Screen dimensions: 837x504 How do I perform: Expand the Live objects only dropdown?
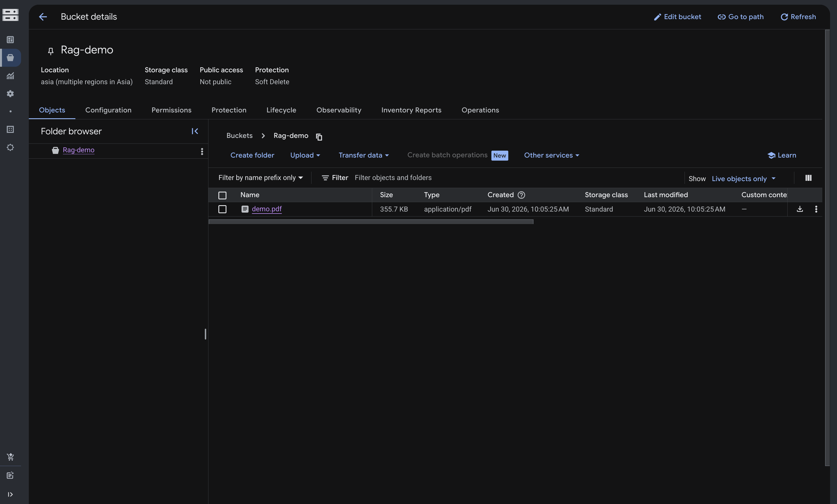[x=743, y=179]
